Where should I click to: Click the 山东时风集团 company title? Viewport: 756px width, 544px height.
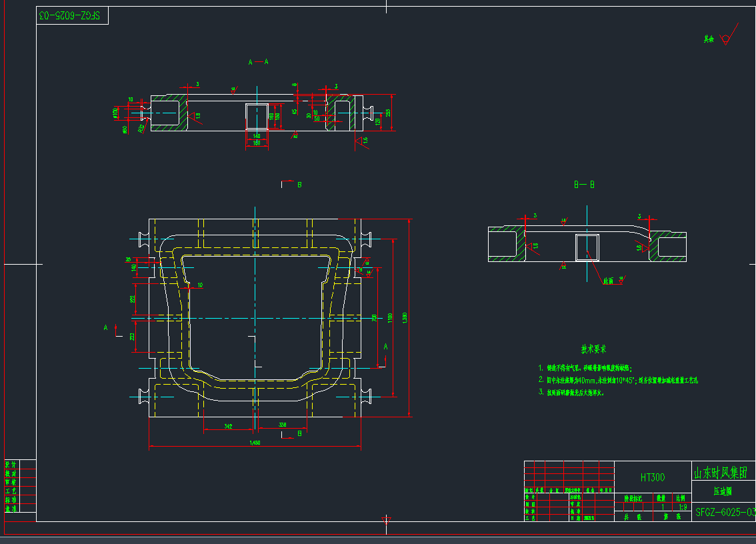coord(721,472)
